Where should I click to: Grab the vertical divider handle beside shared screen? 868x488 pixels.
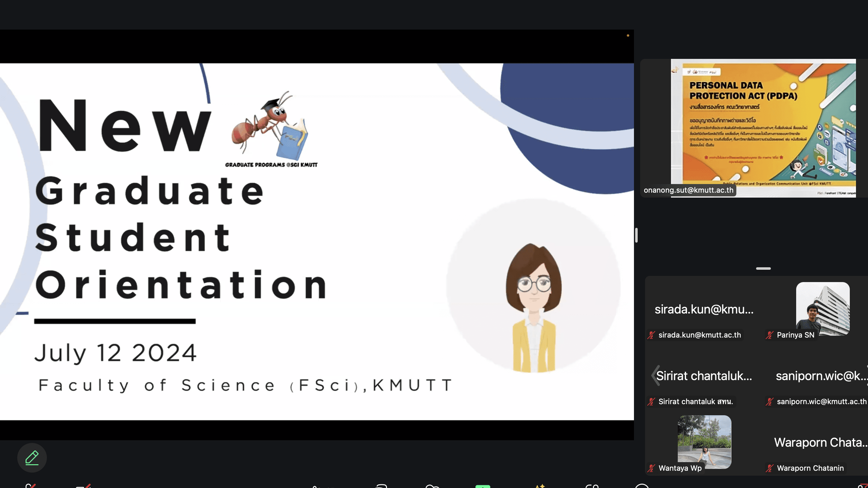pos(636,235)
